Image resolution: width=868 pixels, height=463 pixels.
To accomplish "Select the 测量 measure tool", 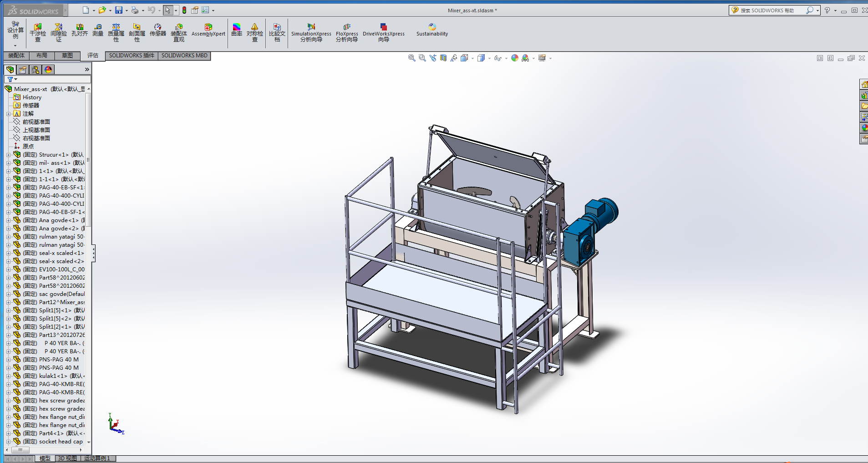I will 98,30.
